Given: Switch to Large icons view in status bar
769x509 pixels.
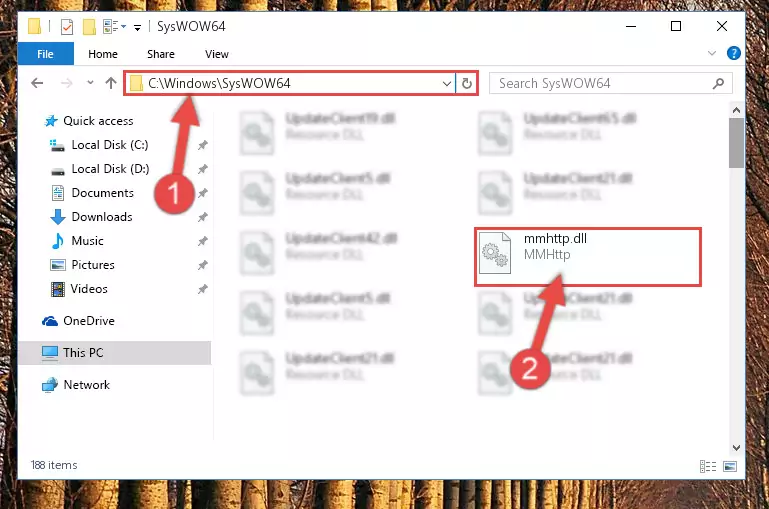Looking at the screenshot, I should pos(730,466).
